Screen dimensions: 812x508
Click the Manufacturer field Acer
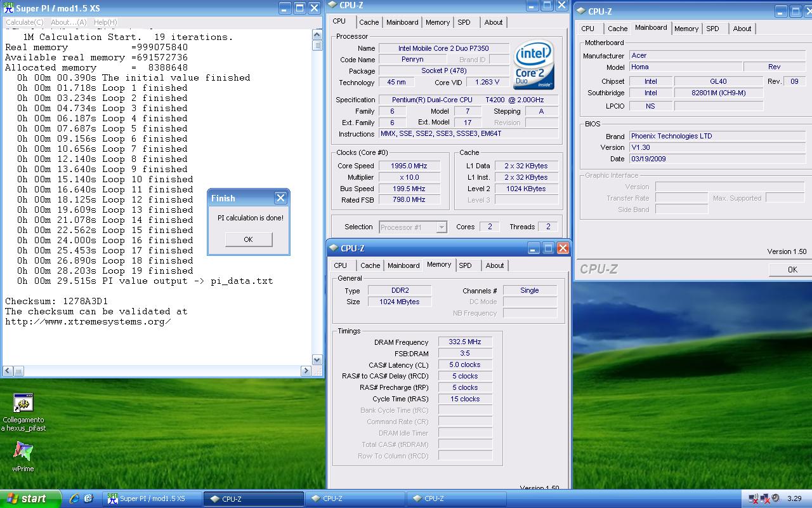pyautogui.click(x=717, y=55)
